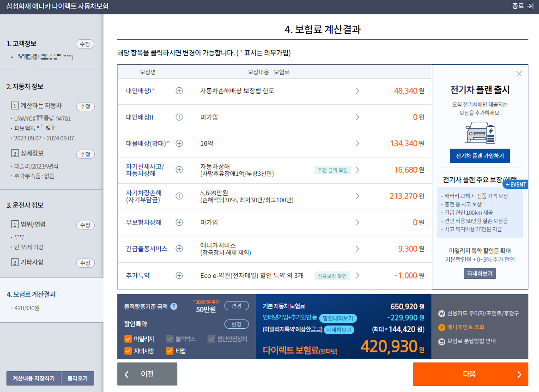The image size is (539, 392).
Task: Click the plus icon next to 대인배상I
Action: click(179, 90)
